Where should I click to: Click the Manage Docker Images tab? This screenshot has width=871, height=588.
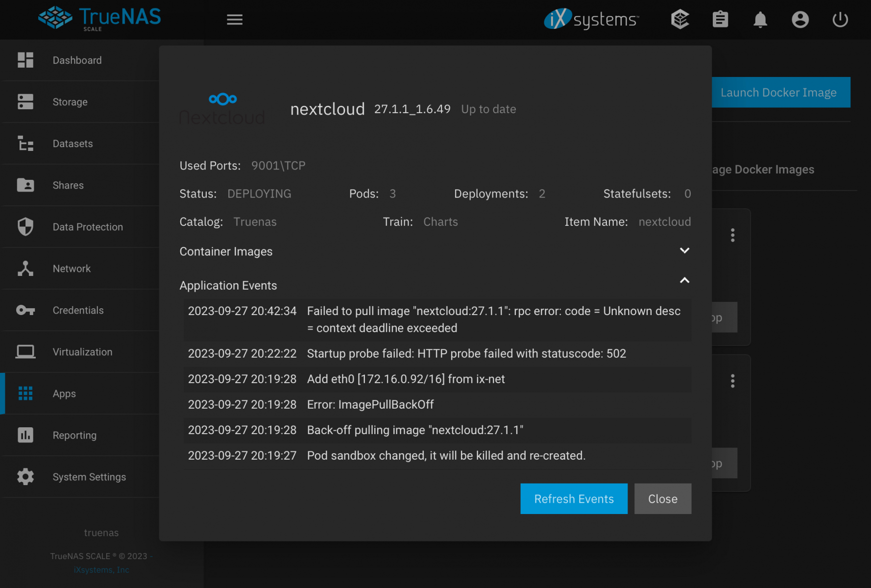762,170
